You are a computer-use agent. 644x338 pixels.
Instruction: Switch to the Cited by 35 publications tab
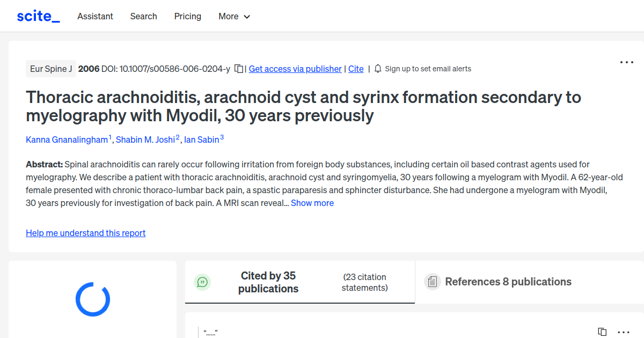268,282
